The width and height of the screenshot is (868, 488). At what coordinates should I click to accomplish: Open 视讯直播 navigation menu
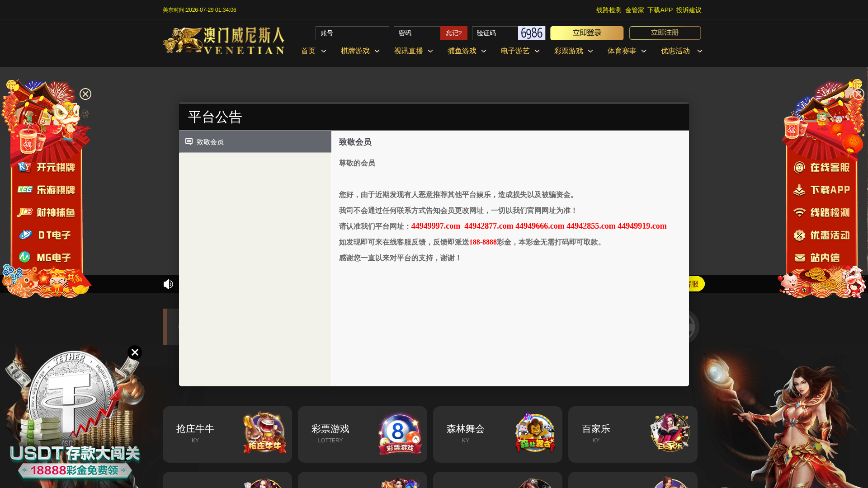tap(409, 51)
